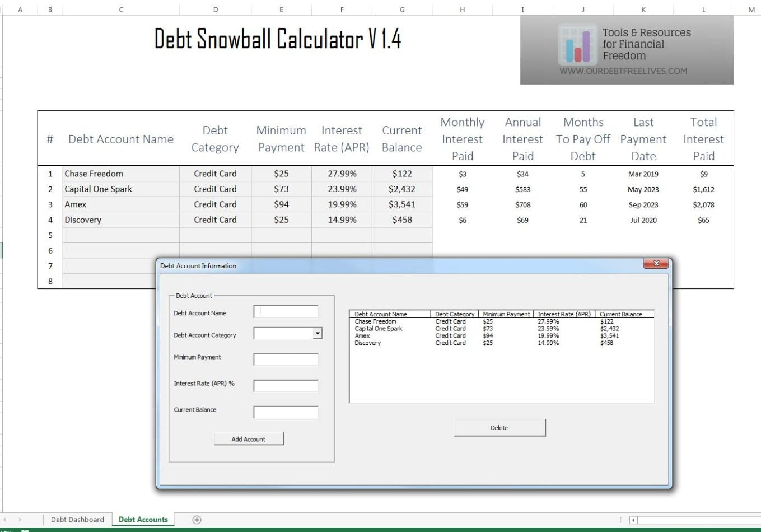Click the scroll left arrow on horizontal scrollbar
Screen dimensions: 761x532
[634, 520]
